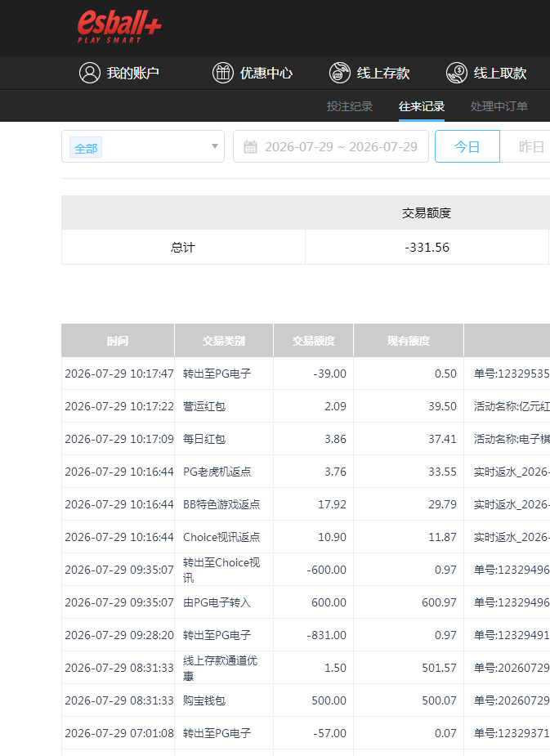Click the online withdrawal icon
Image resolution: width=550 pixels, height=756 pixels.
click(457, 73)
